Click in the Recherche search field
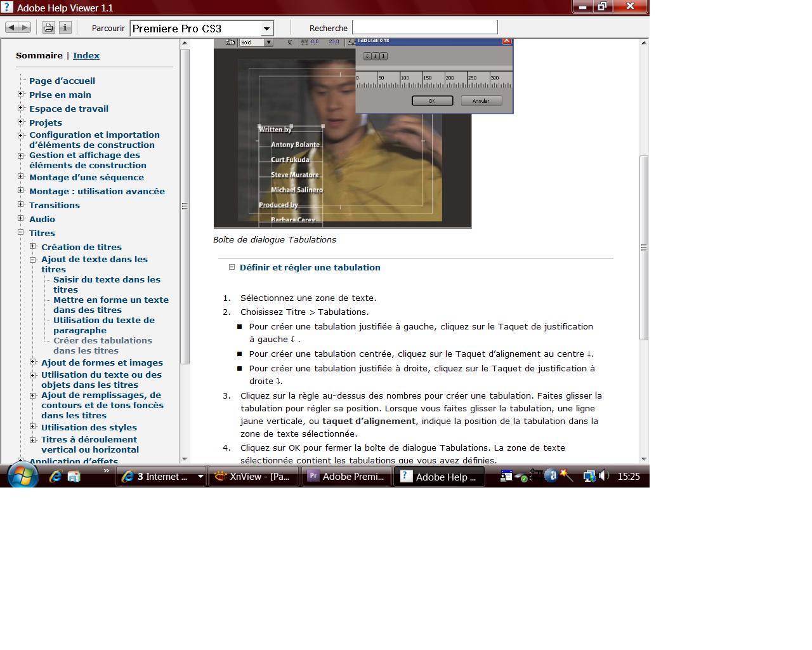Image resolution: width=812 pixels, height=650 pixels. pyautogui.click(x=424, y=27)
